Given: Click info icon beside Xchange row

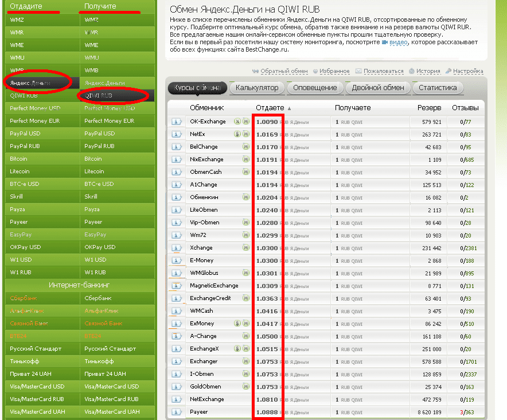Looking at the screenshot, I should 177,248.
